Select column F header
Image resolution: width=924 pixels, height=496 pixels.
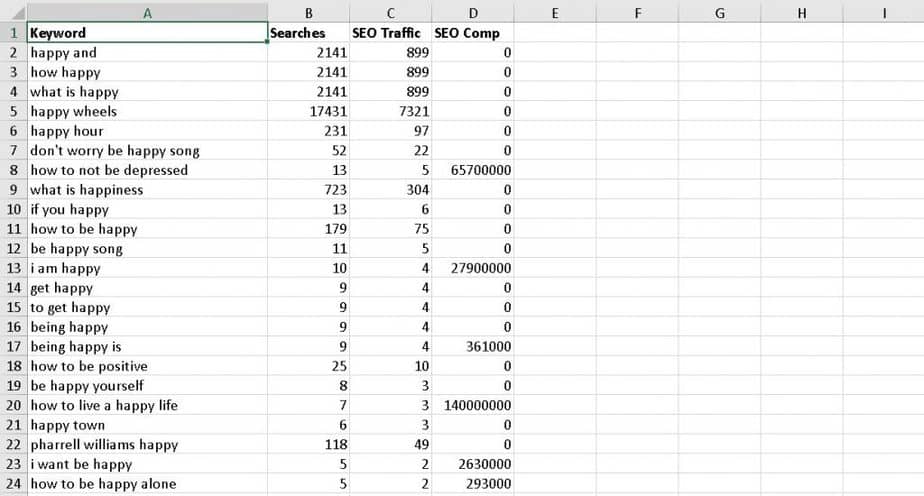click(637, 12)
